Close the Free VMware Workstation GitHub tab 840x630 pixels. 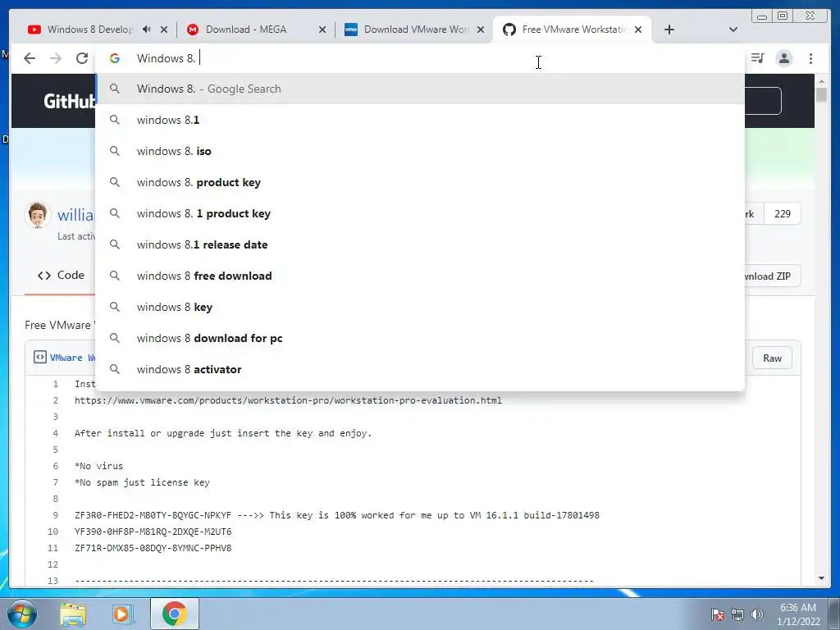pyautogui.click(x=638, y=30)
